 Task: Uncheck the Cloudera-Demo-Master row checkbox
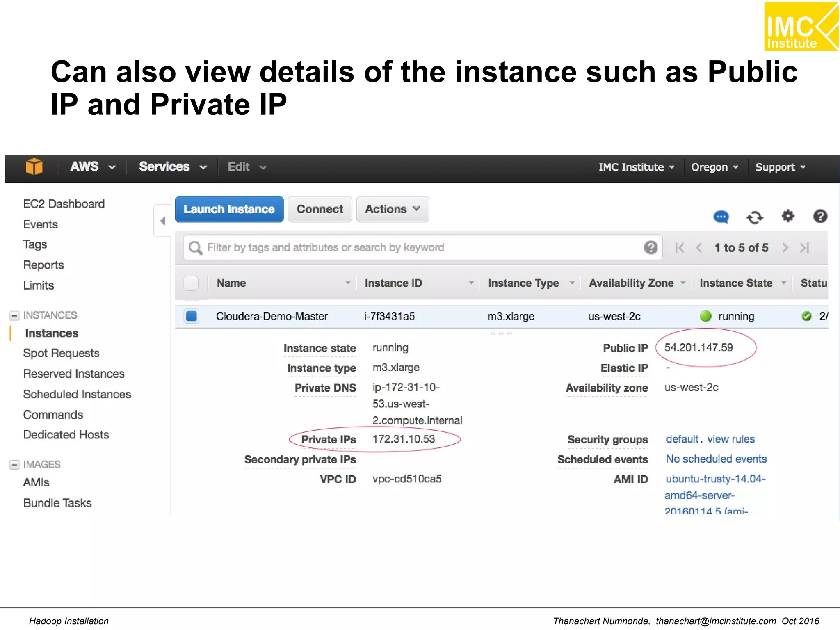191,316
